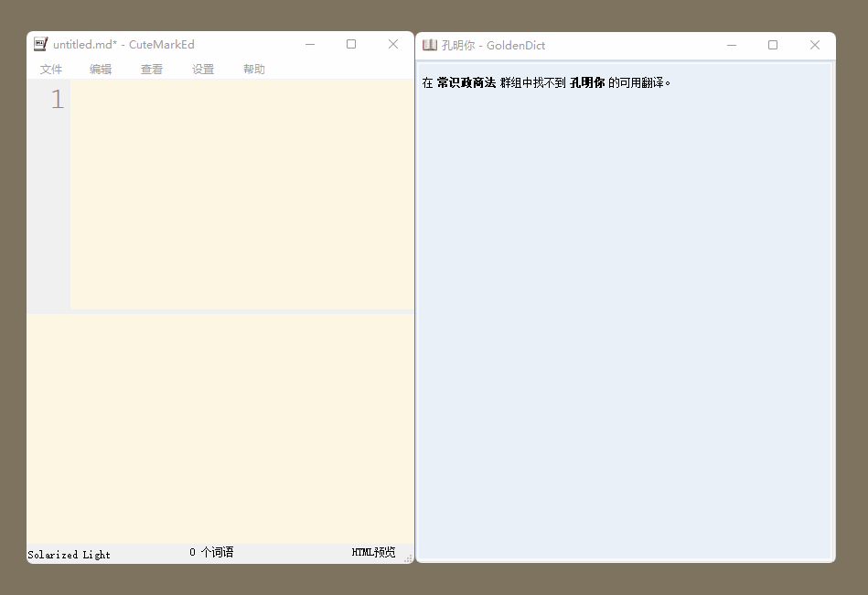Screen dimensions: 868x595
Task: Close the GoldenDict window
Action: click(x=815, y=46)
